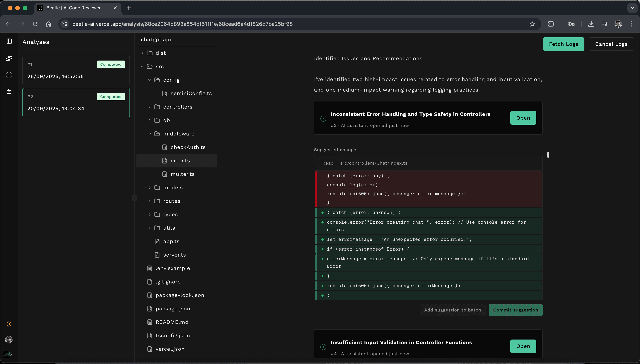
Task: Toggle the sidebar panel icon
Action: [x=9, y=41]
